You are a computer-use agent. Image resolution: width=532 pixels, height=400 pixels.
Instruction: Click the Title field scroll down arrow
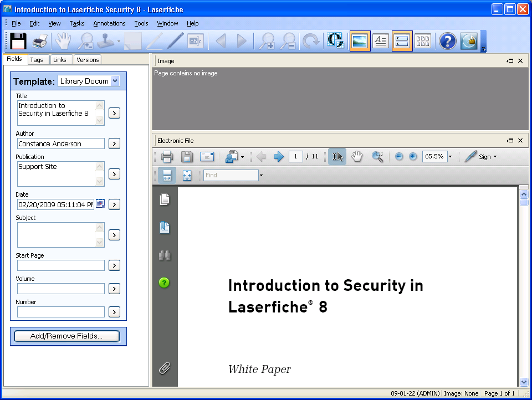point(99,120)
